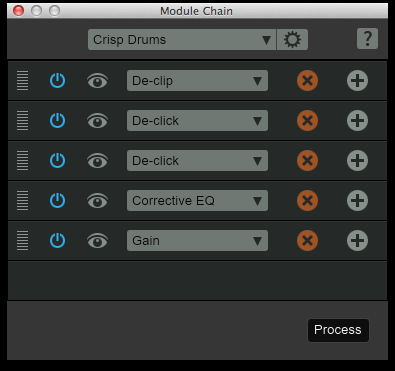This screenshot has height=371, width=395.
Task: Click the empty chain area below Gain
Action: click(x=197, y=281)
